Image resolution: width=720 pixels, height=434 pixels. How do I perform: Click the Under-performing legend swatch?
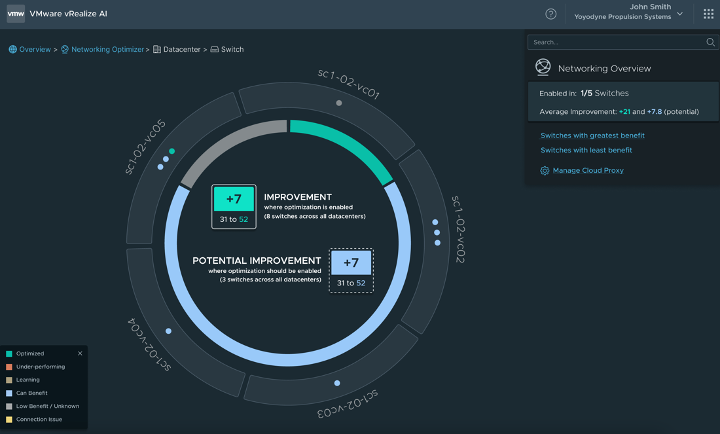[9, 367]
